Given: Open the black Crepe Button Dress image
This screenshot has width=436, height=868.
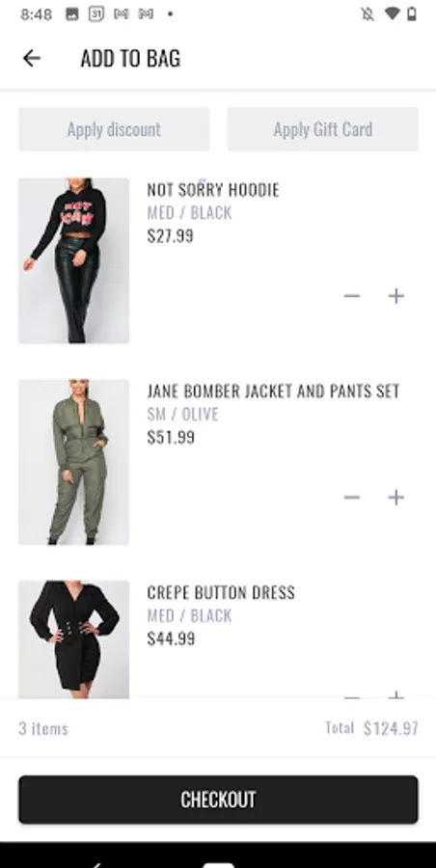Looking at the screenshot, I should click(73, 639).
